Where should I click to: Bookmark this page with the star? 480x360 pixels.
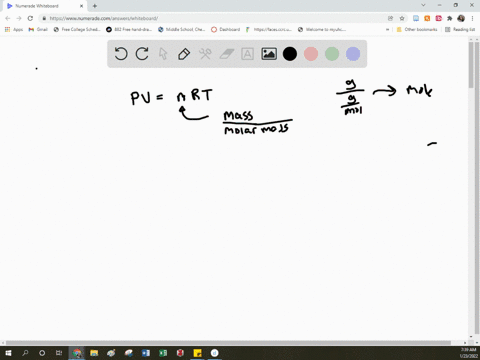[x=402, y=18]
